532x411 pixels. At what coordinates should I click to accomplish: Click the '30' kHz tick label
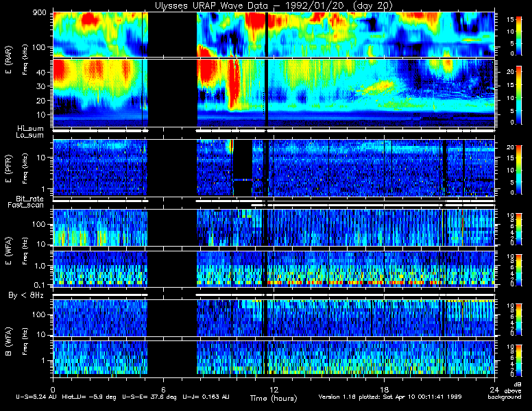(41, 86)
